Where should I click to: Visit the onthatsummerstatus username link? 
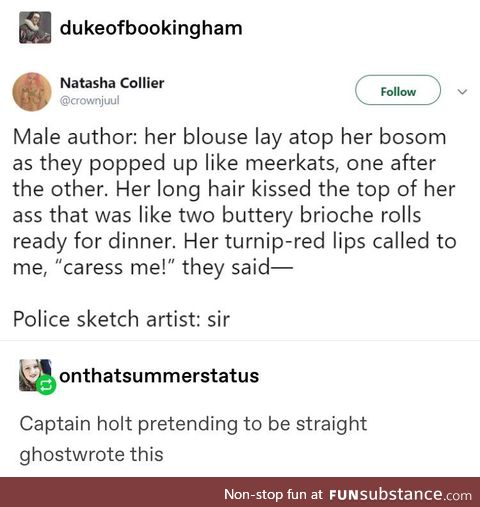[x=159, y=376]
